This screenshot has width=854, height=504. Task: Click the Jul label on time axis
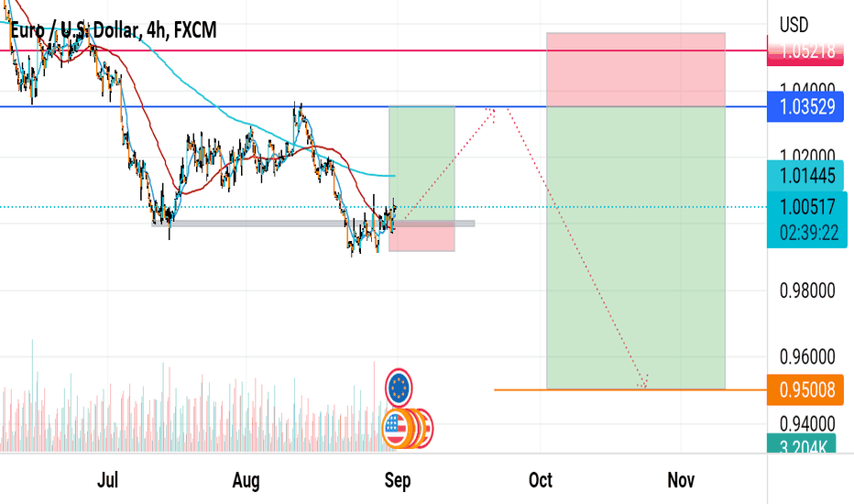107,480
